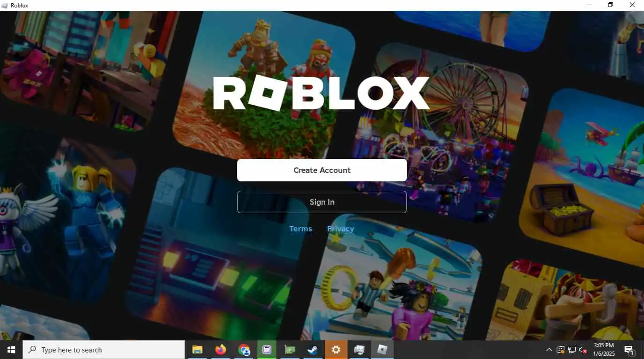Open Steam from the taskbar
The width and height of the screenshot is (644, 359).
(313, 350)
